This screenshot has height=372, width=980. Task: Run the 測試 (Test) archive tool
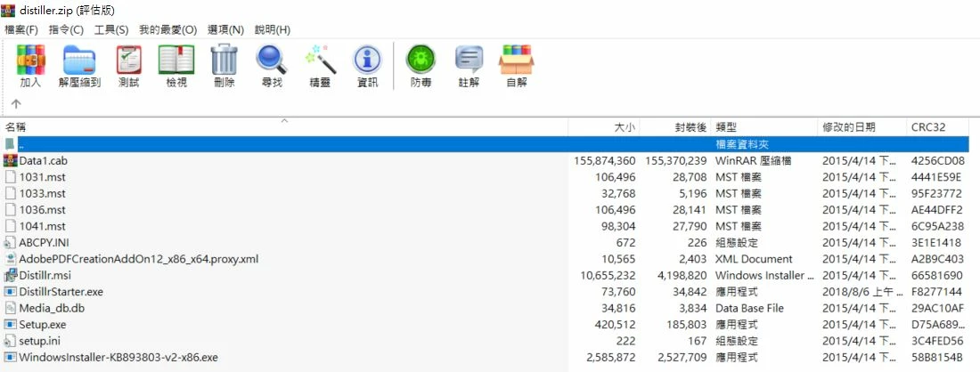pos(129,60)
